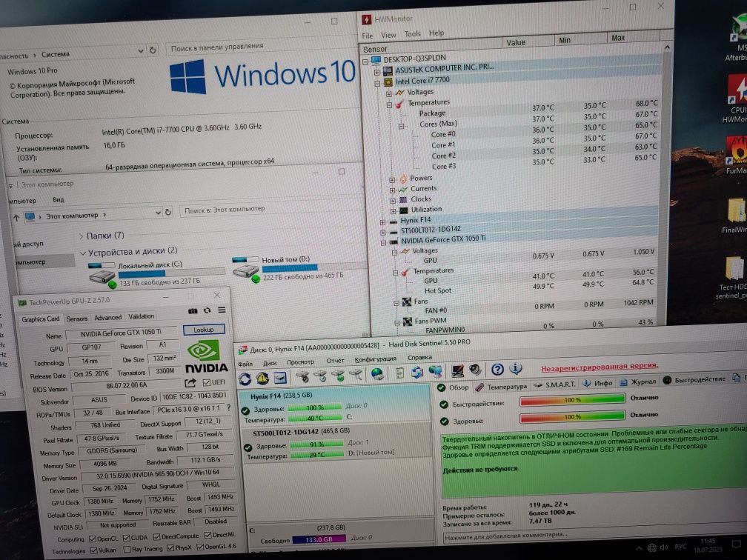Open the CPUID HWMonitor desktop shortcut
This screenshot has width=747, height=560.
click(x=737, y=98)
